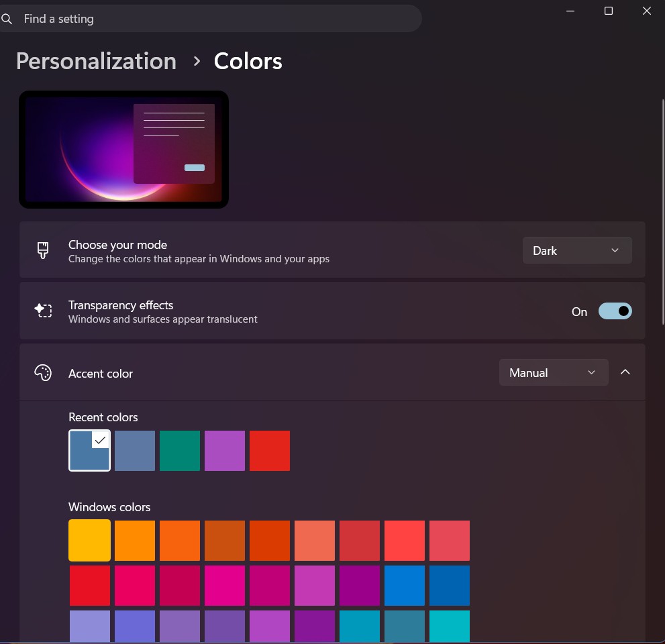Select the orchid pink-purple Windows color
This screenshot has height=644, width=665.
coord(315,586)
